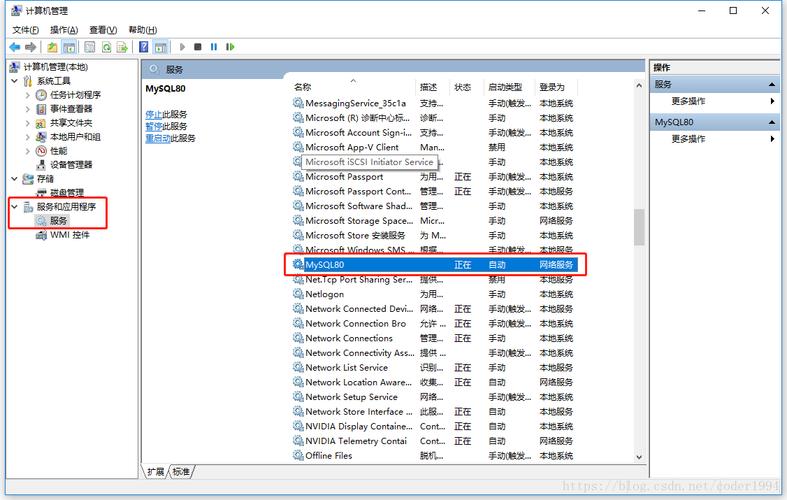This screenshot has height=500, width=787.
Task: Click the services list scroll down arrow
Action: 639,457
